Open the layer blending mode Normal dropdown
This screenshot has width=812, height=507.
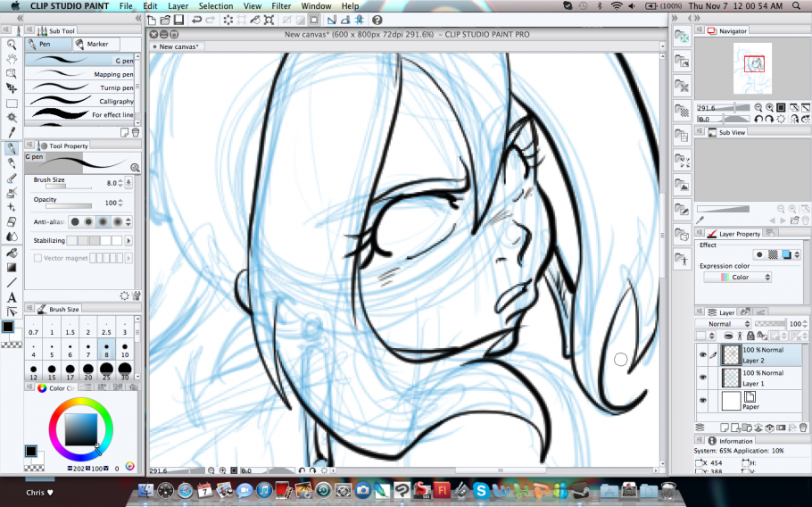(723, 324)
